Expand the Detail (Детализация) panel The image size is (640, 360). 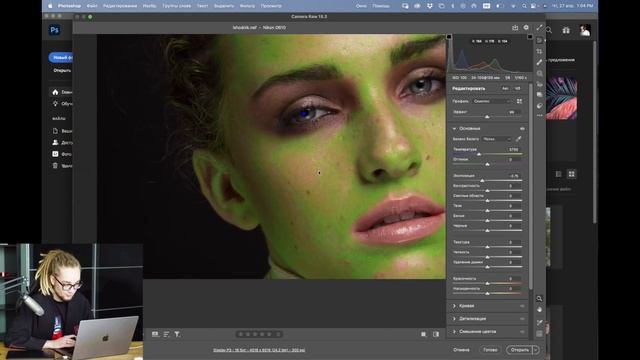pyautogui.click(x=454, y=319)
